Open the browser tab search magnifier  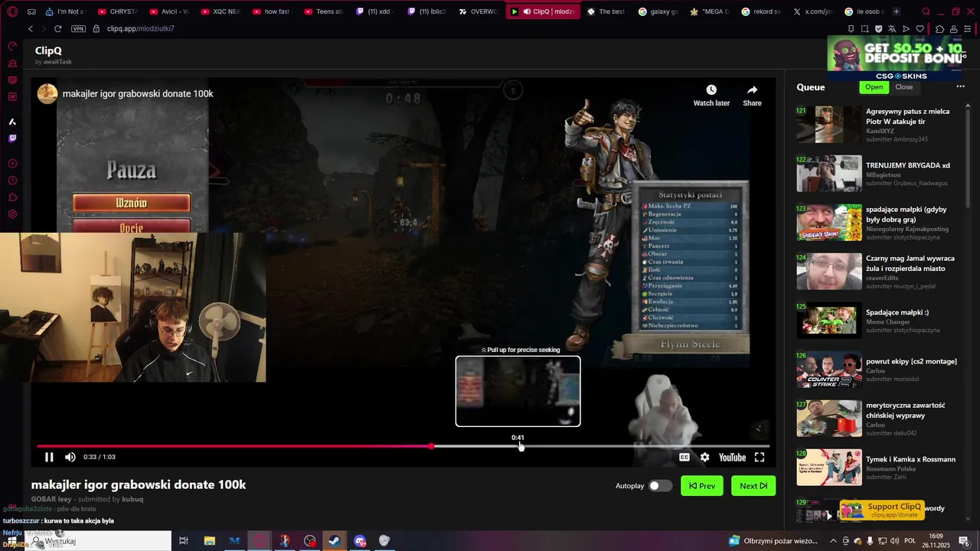(x=926, y=11)
